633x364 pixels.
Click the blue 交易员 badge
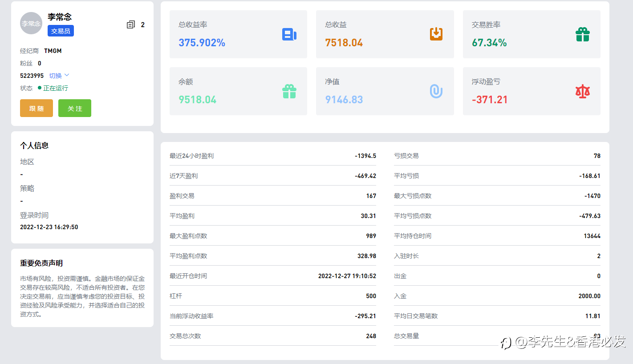pos(61,31)
